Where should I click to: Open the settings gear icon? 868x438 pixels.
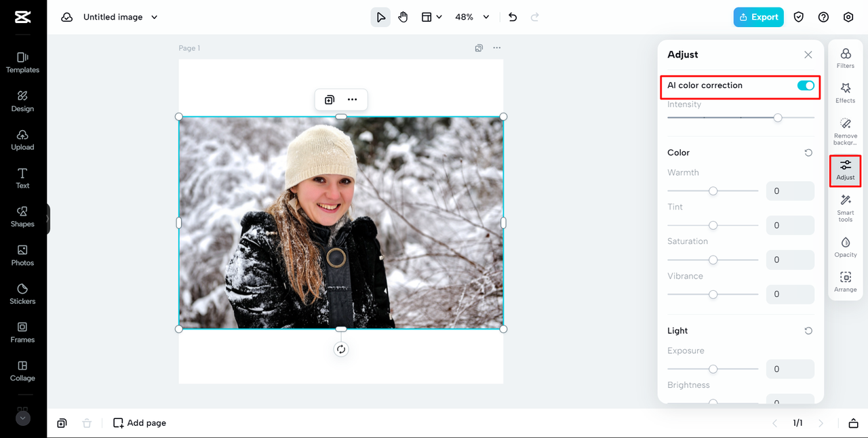848,17
